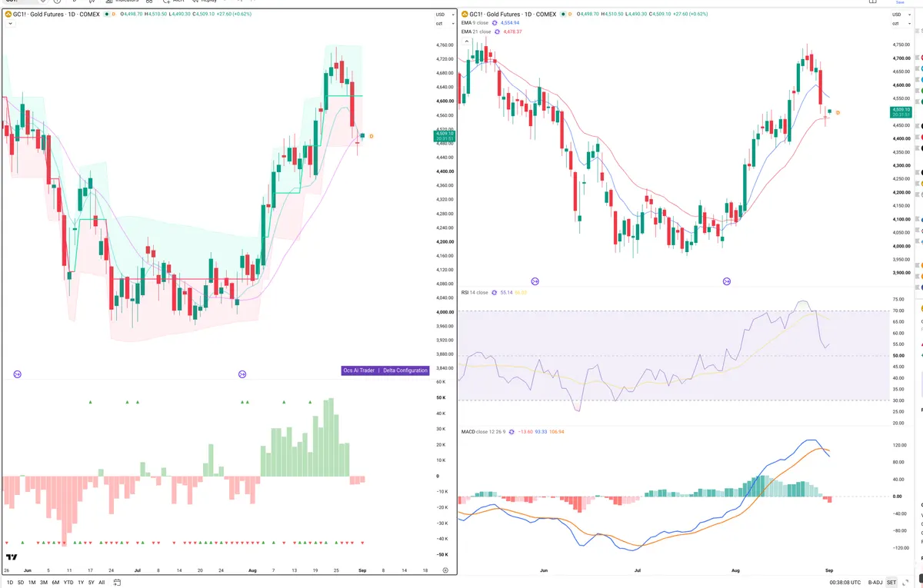
Task: Click gold symbol logo in left chart title
Action: point(8,14)
